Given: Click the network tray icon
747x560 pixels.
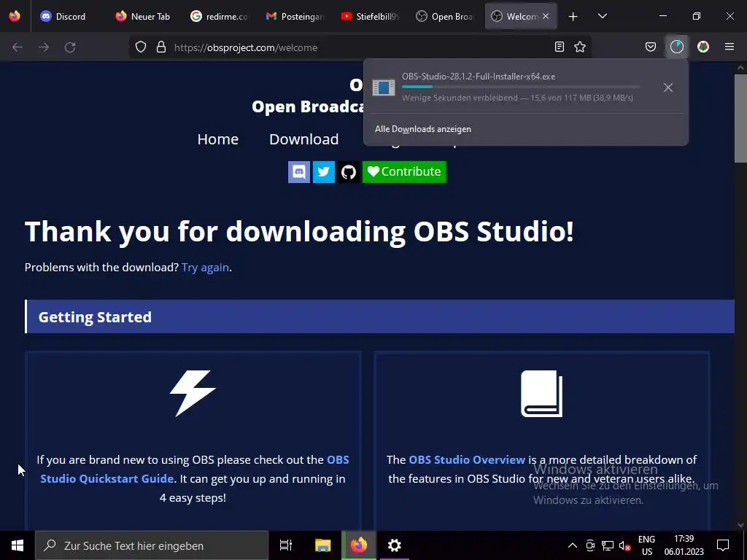Looking at the screenshot, I should click(608, 545).
